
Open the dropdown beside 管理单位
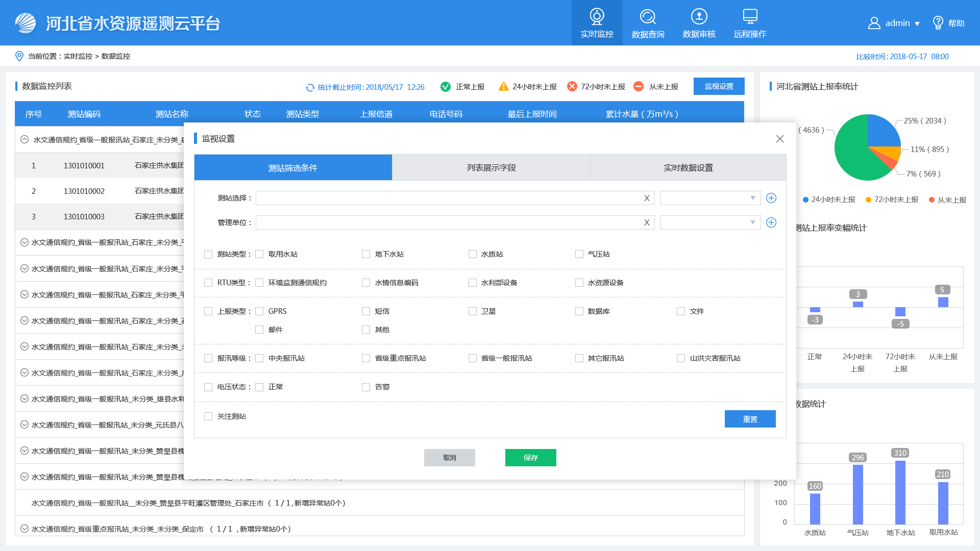[x=710, y=222]
